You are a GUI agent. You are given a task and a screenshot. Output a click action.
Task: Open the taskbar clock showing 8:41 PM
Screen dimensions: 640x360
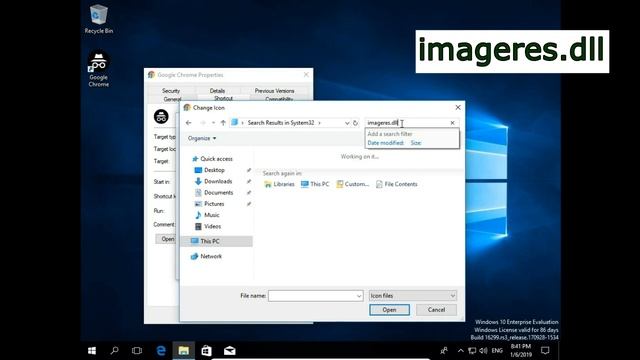tap(521, 351)
